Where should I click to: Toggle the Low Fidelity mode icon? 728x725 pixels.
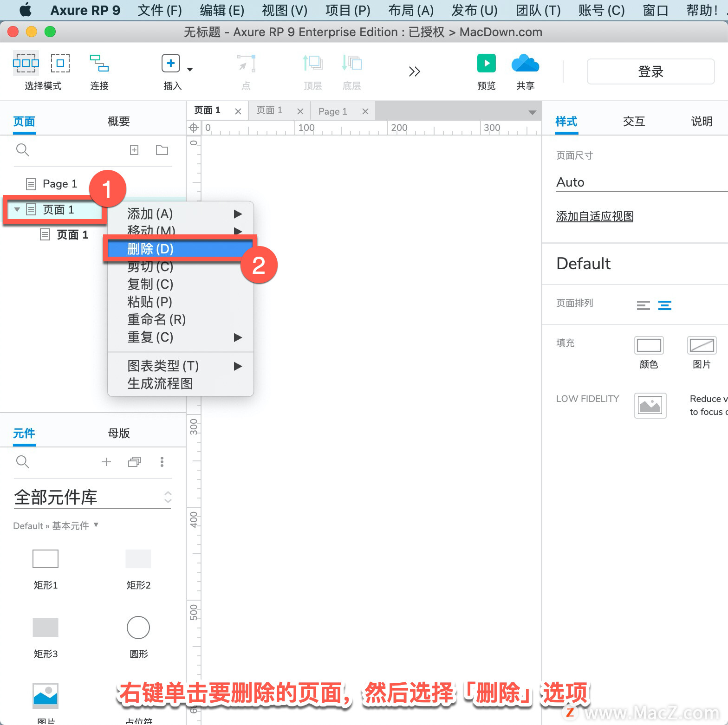click(x=650, y=406)
